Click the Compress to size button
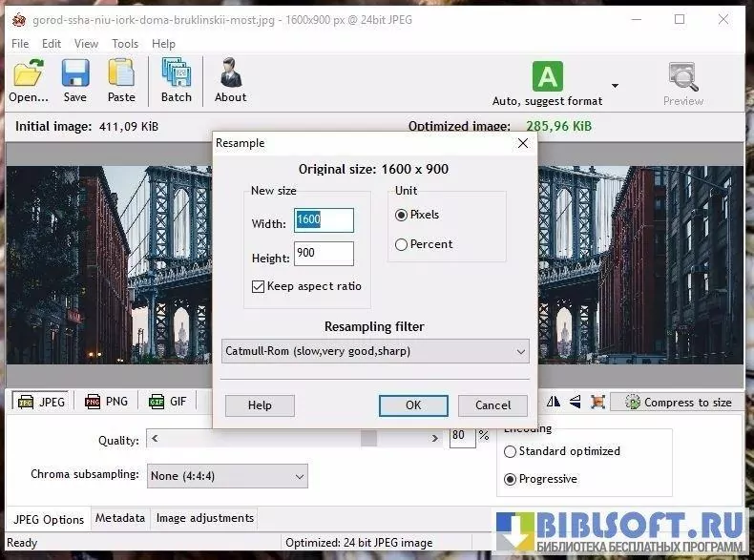 [678, 403]
